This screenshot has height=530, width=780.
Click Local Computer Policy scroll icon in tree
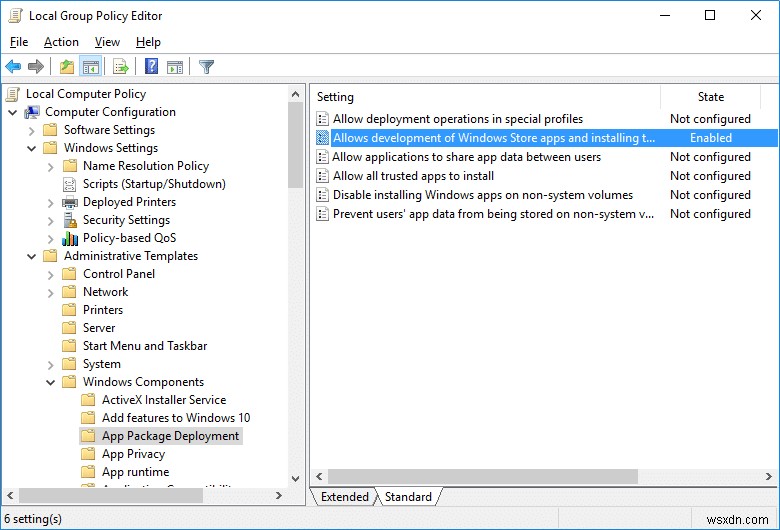[13, 94]
